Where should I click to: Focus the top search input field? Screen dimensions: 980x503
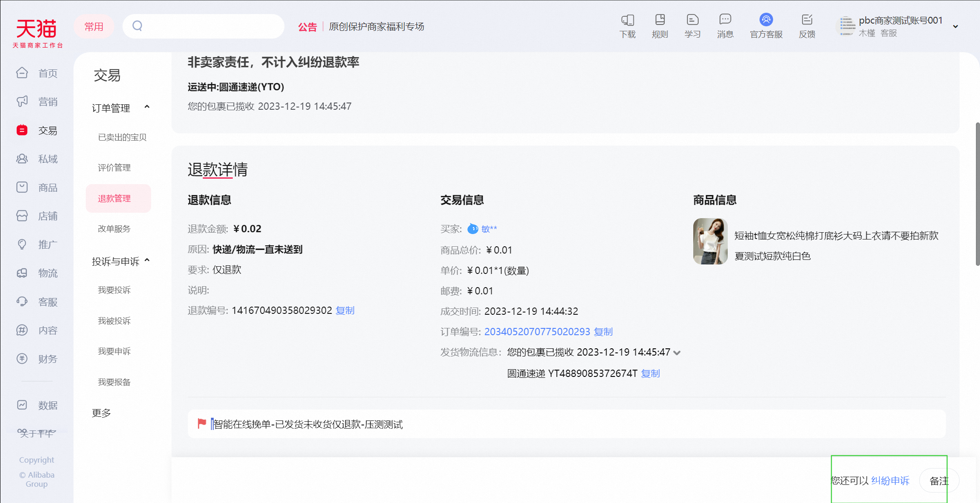(x=203, y=26)
